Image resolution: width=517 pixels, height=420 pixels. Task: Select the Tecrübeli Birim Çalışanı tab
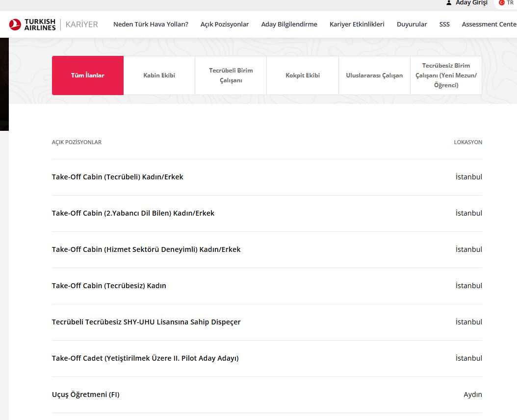click(231, 75)
